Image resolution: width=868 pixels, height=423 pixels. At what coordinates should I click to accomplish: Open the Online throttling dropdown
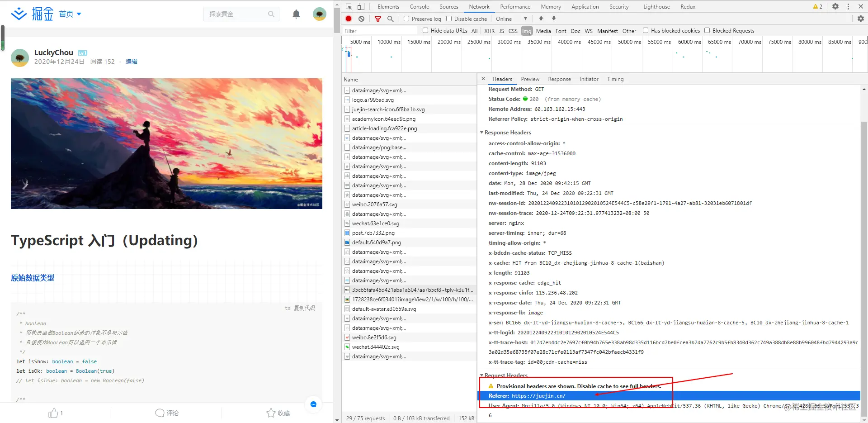point(511,19)
